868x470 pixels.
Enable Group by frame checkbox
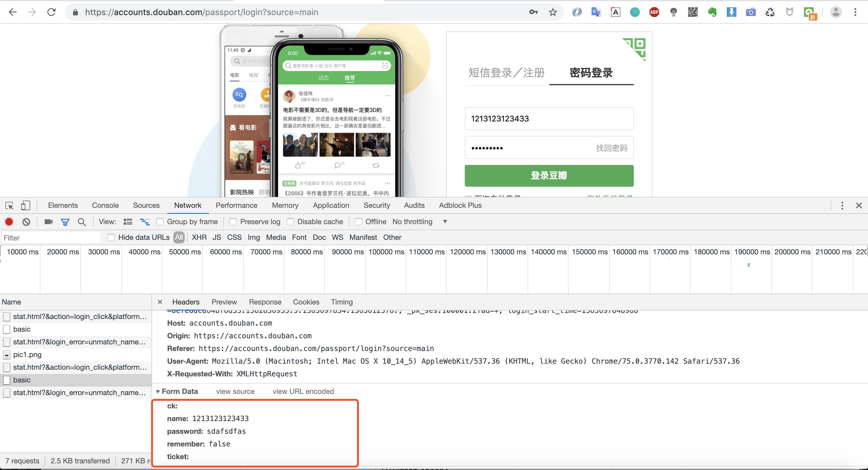(x=160, y=221)
